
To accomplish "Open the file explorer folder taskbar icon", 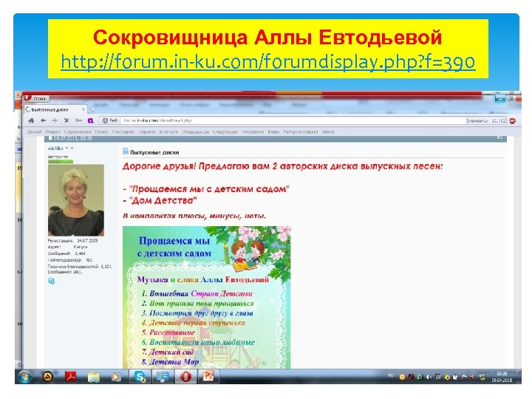I will click(94, 377).
